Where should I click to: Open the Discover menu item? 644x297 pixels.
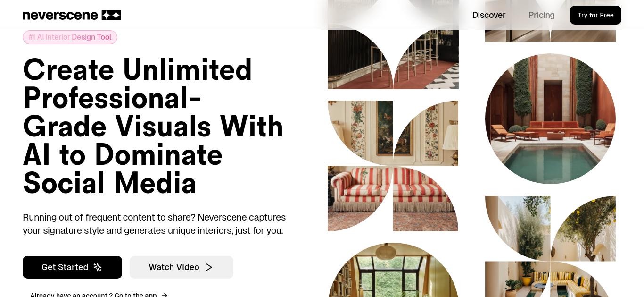point(489,15)
